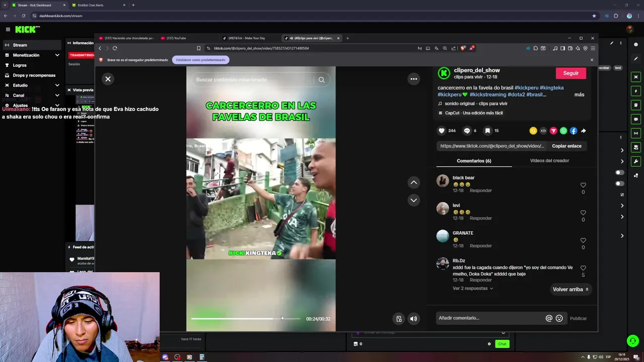
Task: Expand Ver 2 respuestas
Action: coord(472,289)
